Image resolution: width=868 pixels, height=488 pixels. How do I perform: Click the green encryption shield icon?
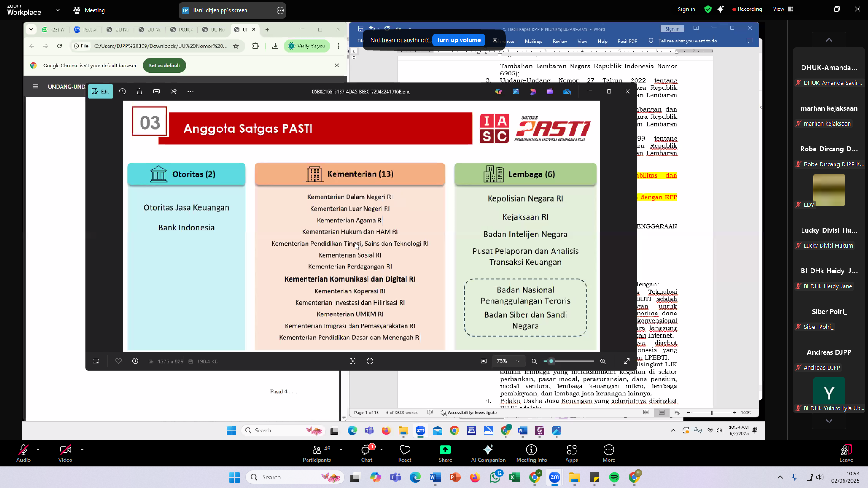coord(708,9)
